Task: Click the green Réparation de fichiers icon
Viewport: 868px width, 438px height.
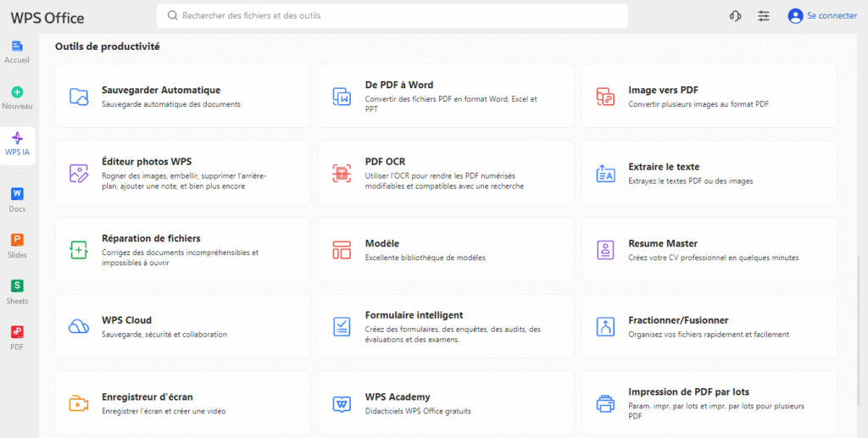Action: point(79,250)
